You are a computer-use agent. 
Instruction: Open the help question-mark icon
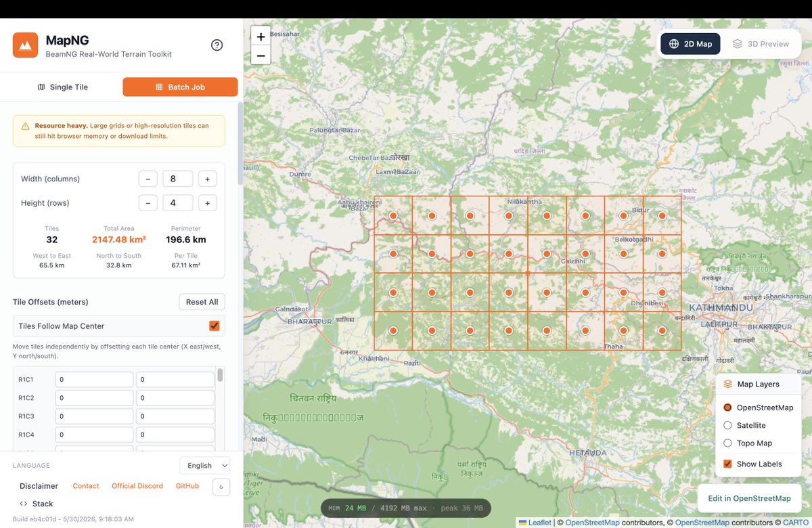click(217, 45)
